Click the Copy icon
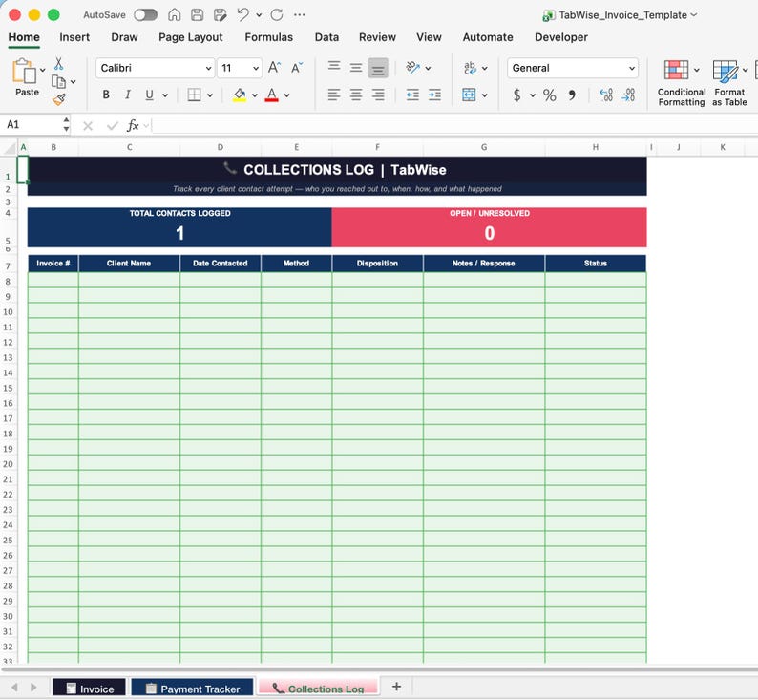 [58, 82]
